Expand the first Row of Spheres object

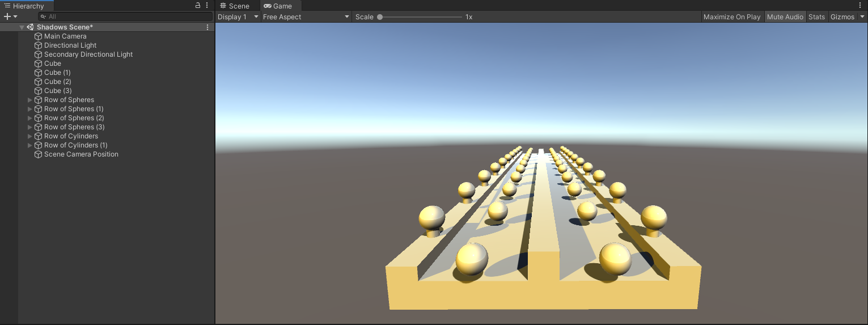(x=30, y=100)
